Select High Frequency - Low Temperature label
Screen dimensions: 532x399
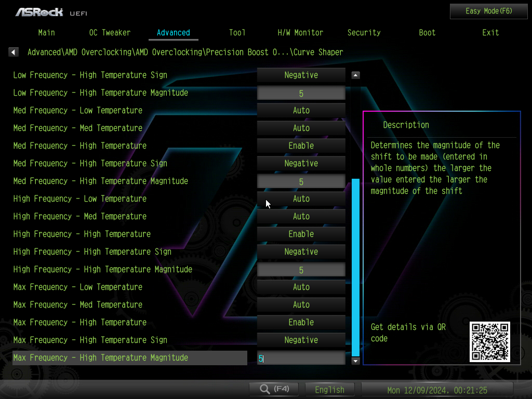[x=79, y=198]
